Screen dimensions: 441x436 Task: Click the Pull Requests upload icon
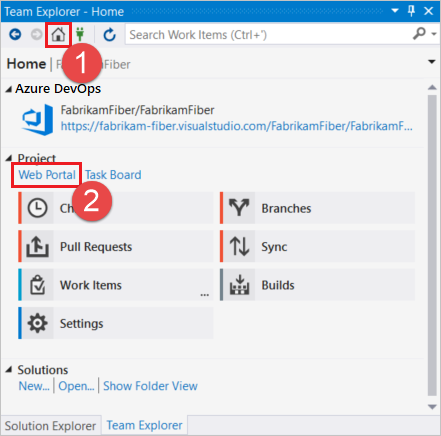(37, 247)
